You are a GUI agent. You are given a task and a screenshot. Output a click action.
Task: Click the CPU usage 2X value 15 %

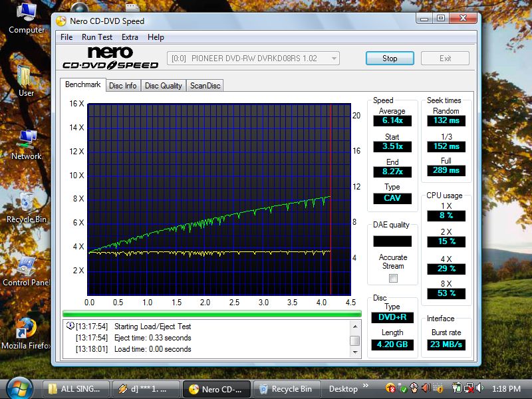[446, 241]
